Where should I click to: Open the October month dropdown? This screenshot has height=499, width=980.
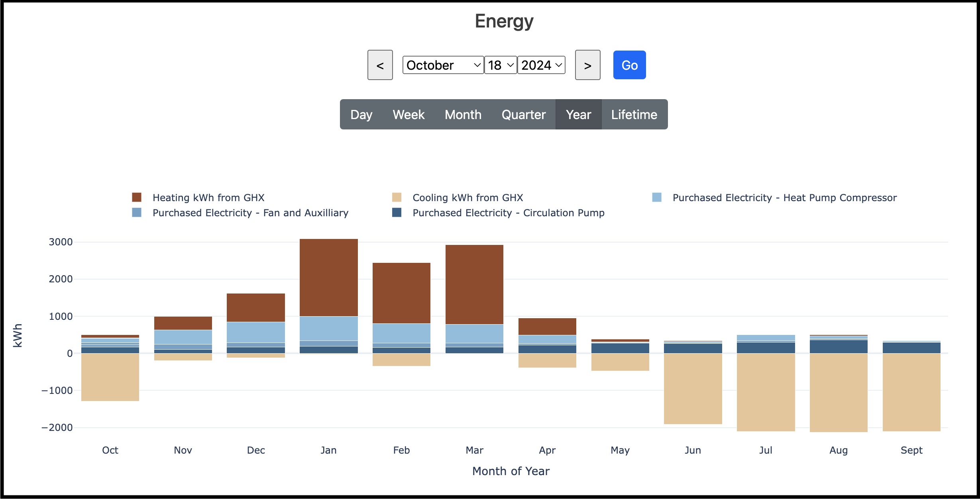tap(443, 65)
